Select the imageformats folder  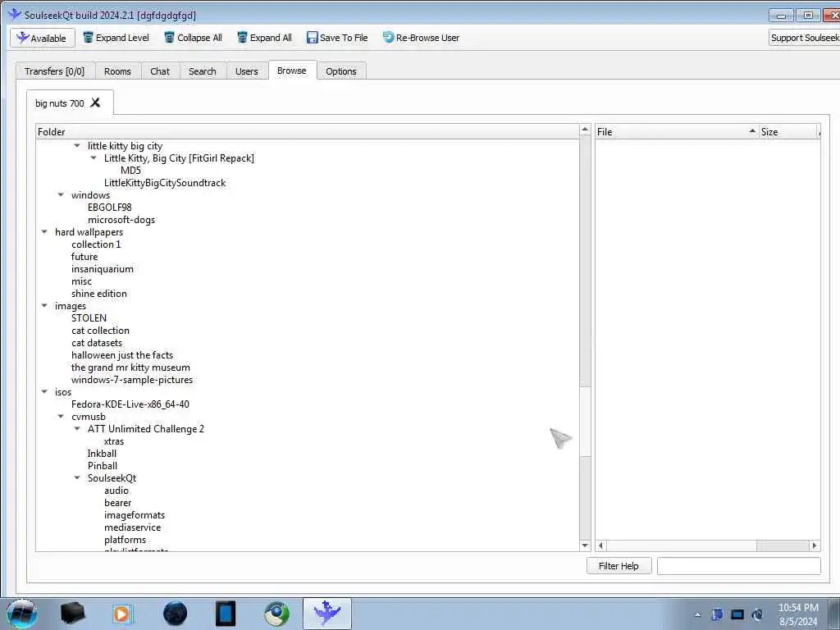(135, 515)
